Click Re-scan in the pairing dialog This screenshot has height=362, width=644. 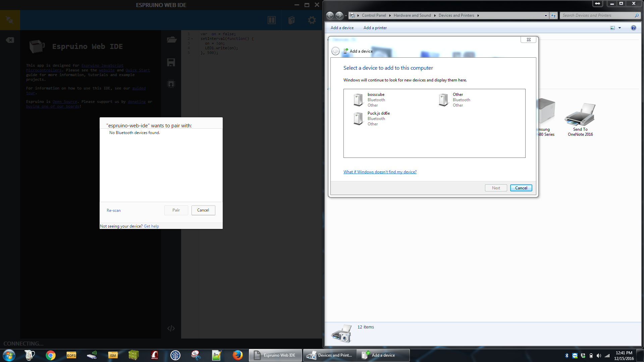tap(114, 210)
